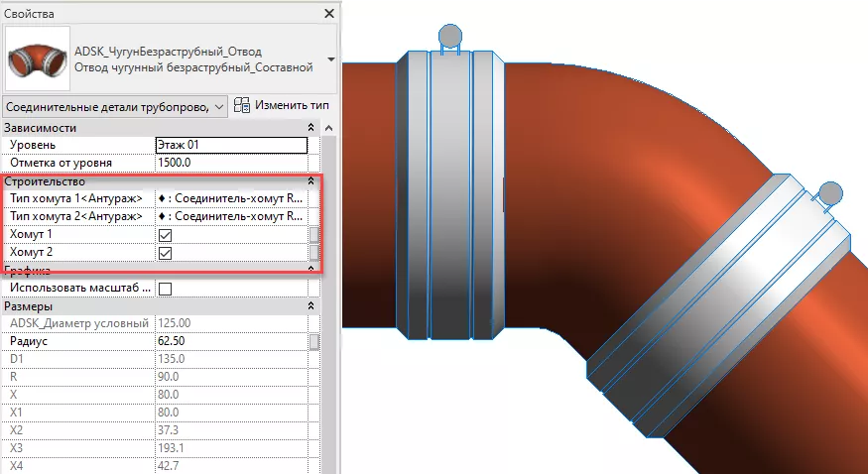Click the associate parameter button beside Хомут 2

coord(314,253)
